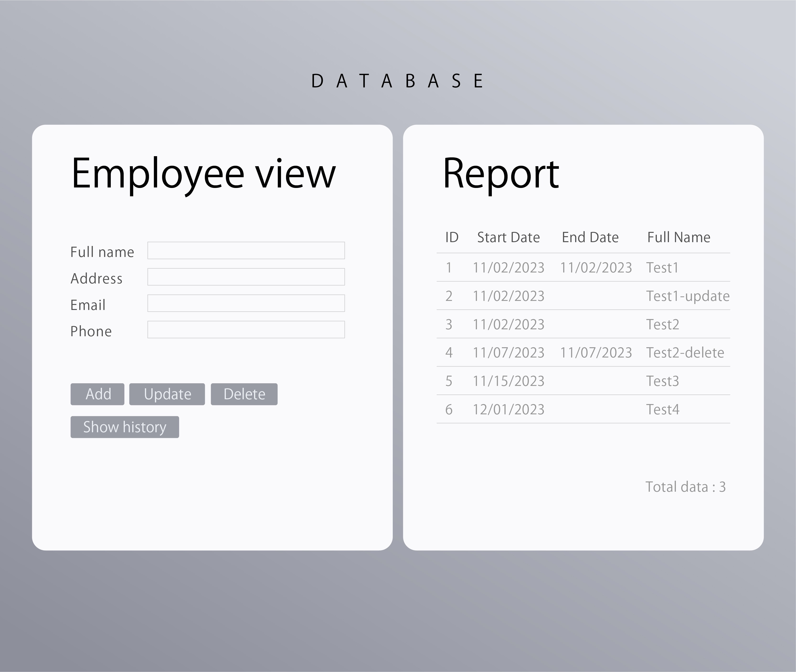Select the Email input field
This screenshot has height=672, width=796.
[x=246, y=303]
